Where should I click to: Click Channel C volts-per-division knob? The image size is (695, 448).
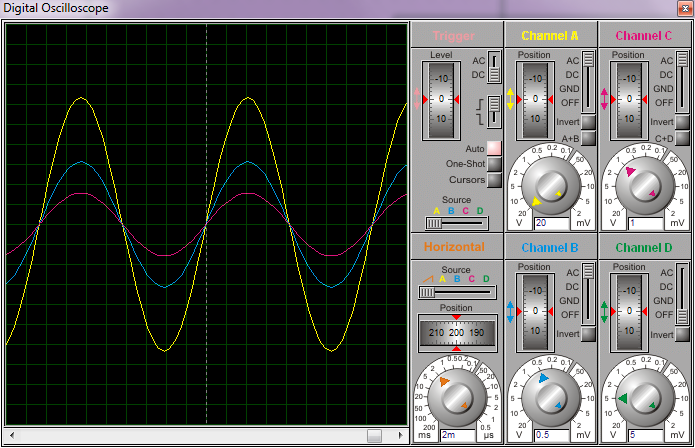[x=645, y=185]
